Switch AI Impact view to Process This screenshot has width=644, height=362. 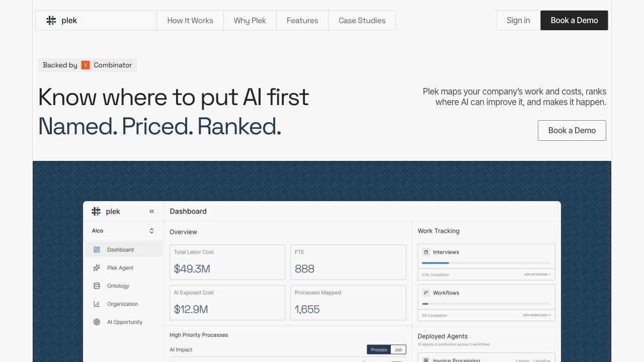(379, 349)
